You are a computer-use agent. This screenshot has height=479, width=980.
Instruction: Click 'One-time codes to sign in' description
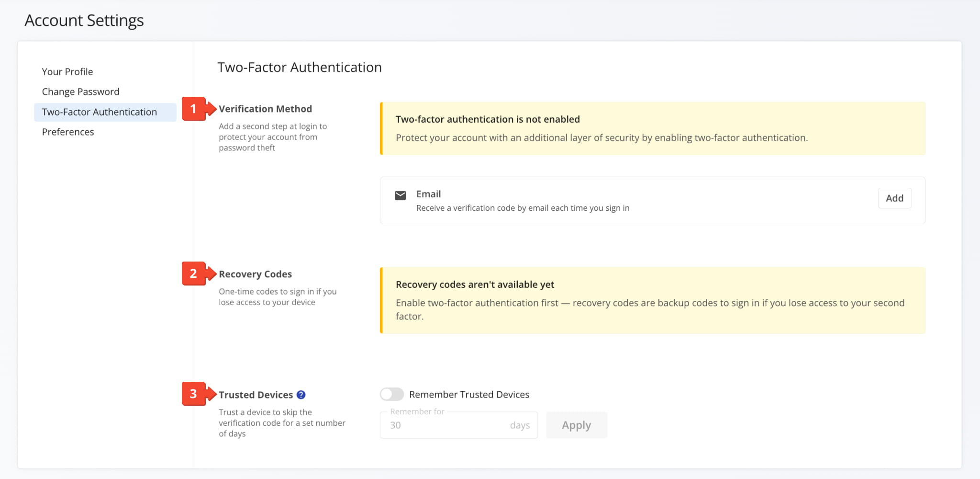pos(278,297)
